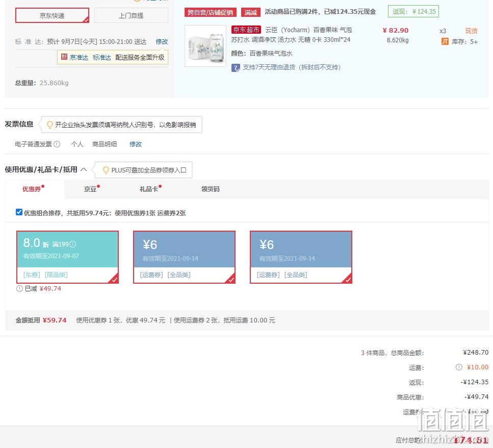Click lightbulb icon in PLUS coupon tip
This screenshot has width=493, height=448.
point(106,170)
